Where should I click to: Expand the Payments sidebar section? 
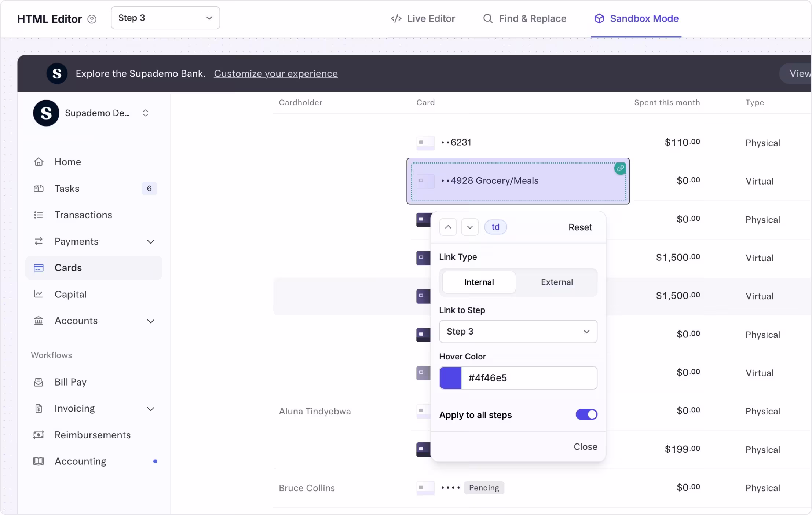coord(151,241)
